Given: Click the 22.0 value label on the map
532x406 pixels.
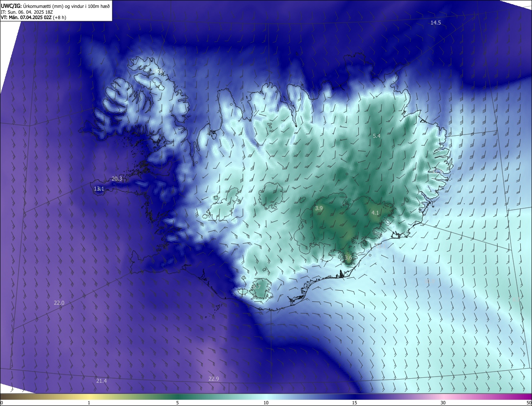Looking at the screenshot, I should coord(59,303).
